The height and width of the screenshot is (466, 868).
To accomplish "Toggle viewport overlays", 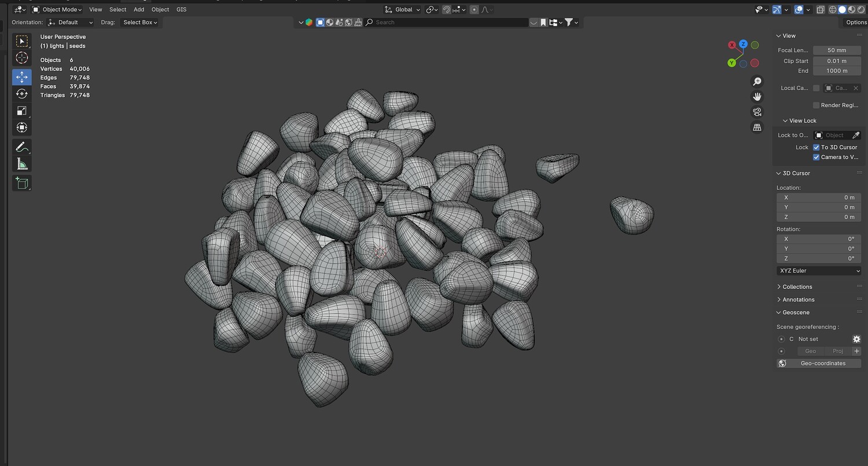I will point(799,9).
